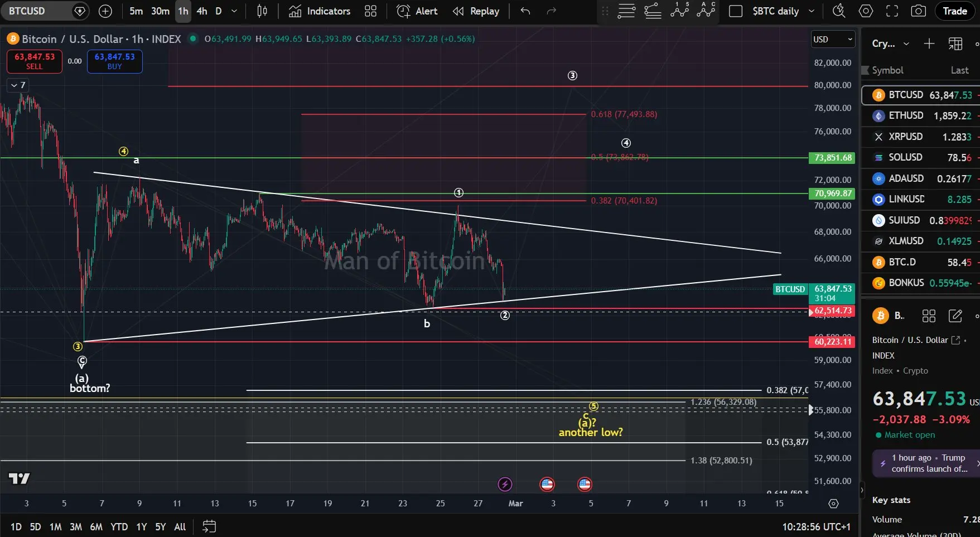Undo the last chart action
Viewport: 980px width, 537px height.
[x=525, y=11]
